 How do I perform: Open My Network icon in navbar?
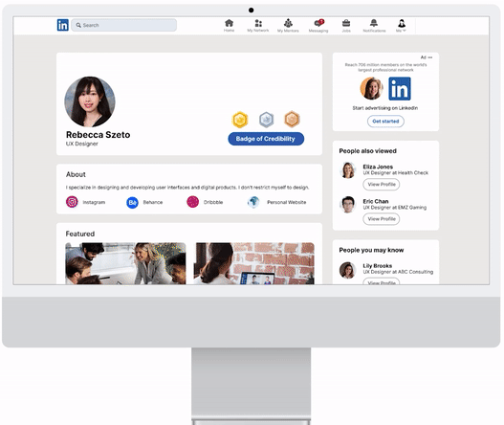tap(258, 26)
